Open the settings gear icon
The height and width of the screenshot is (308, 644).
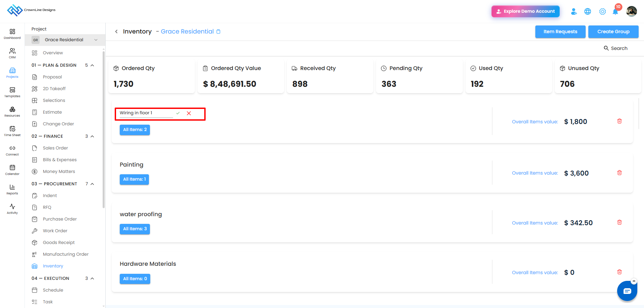[602, 12]
